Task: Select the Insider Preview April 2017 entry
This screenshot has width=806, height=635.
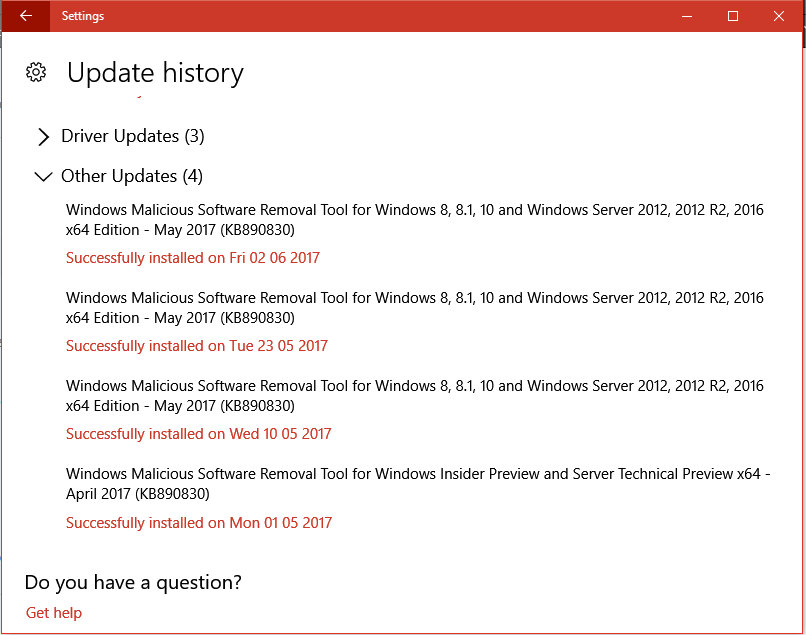Action: coord(418,484)
